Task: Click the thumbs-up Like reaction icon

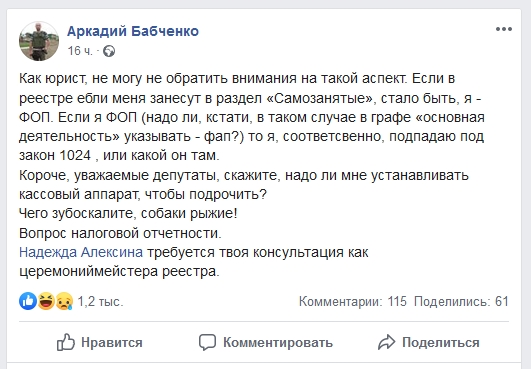Action: [x=28, y=301]
